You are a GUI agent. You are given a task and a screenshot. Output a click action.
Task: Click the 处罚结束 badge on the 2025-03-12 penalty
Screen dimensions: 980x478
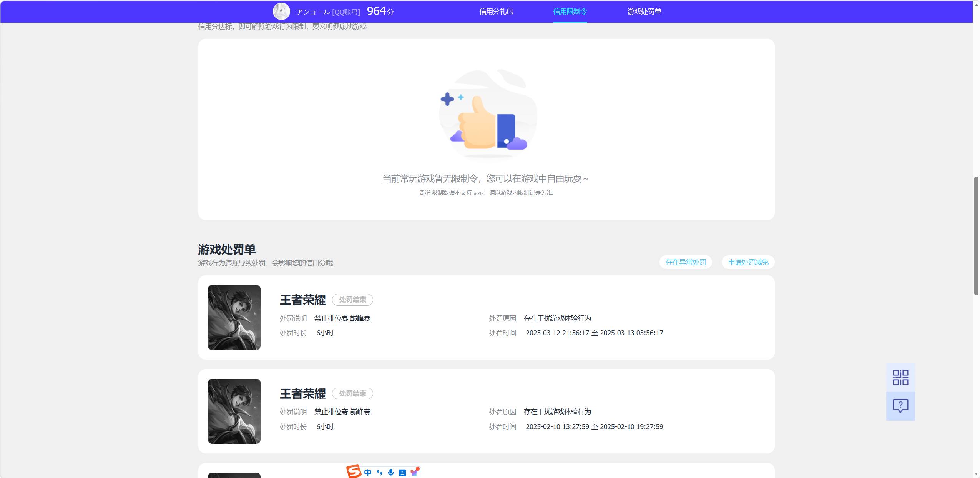pyautogui.click(x=352, y=300)
